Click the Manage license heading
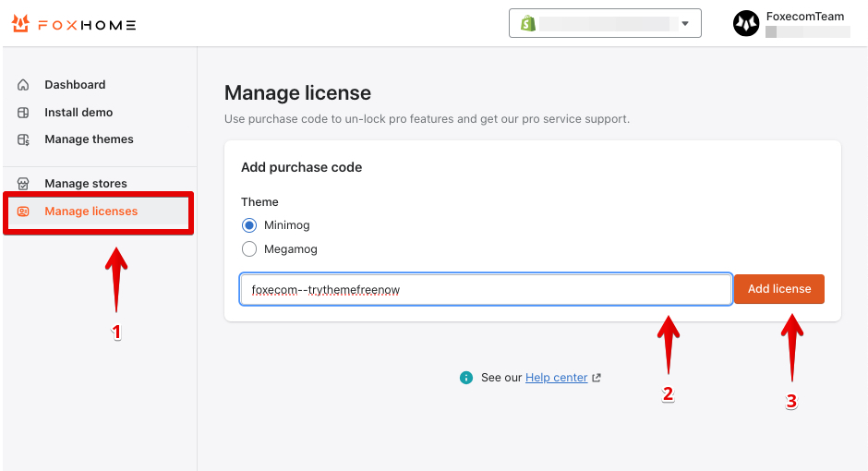868x471 pixels. coord(298,93)
